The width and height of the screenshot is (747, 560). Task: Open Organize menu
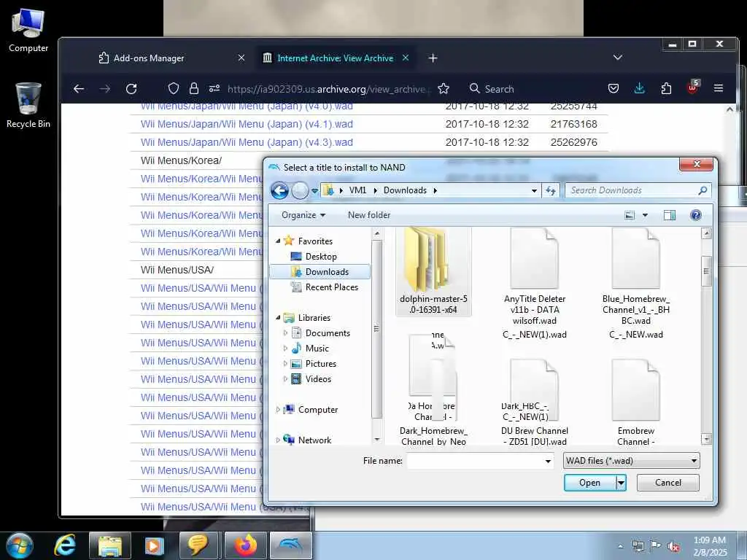tap(303, 215)
